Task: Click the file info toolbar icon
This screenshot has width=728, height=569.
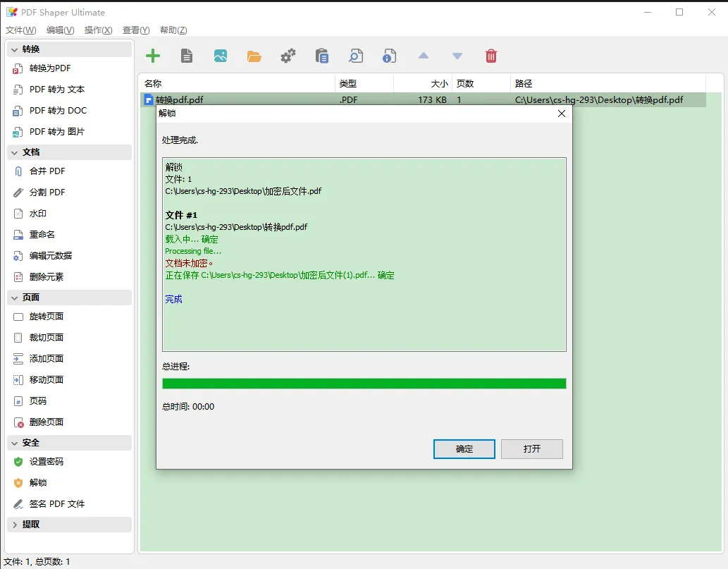Action: 390,56
